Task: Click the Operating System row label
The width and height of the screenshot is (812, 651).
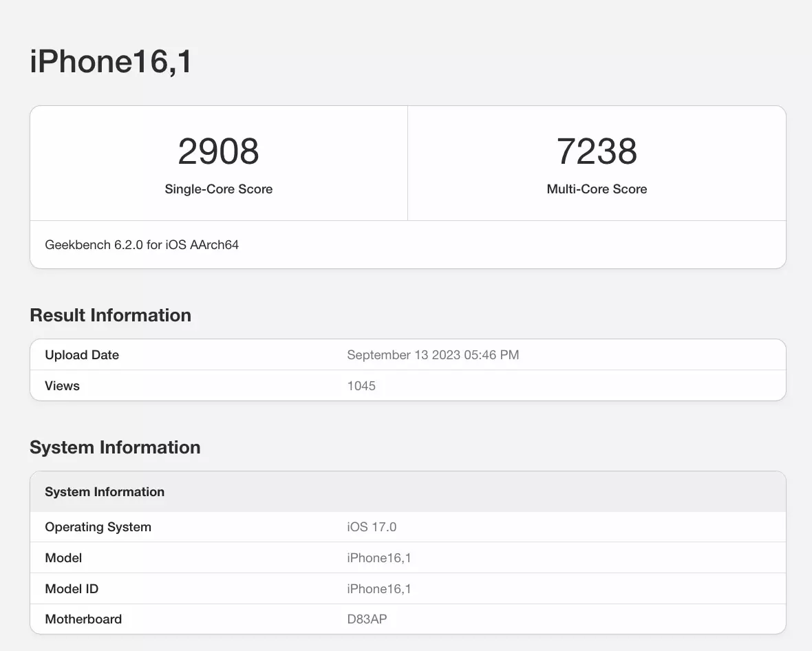Action: click(x=98, y=527)
